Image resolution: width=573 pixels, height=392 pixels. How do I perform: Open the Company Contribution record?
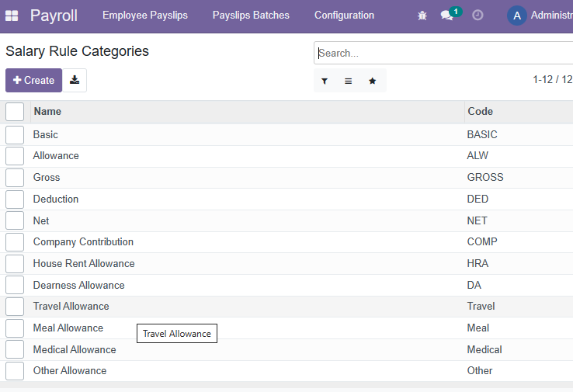83,242
